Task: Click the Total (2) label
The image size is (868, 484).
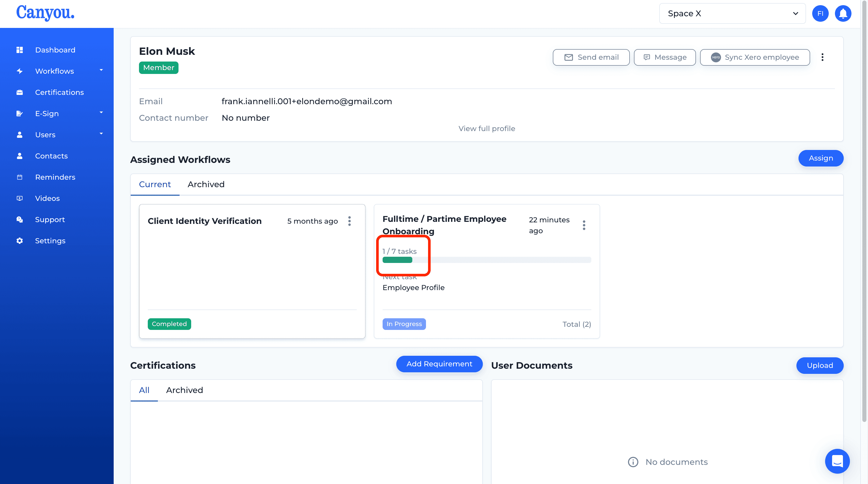Action: 577,324
